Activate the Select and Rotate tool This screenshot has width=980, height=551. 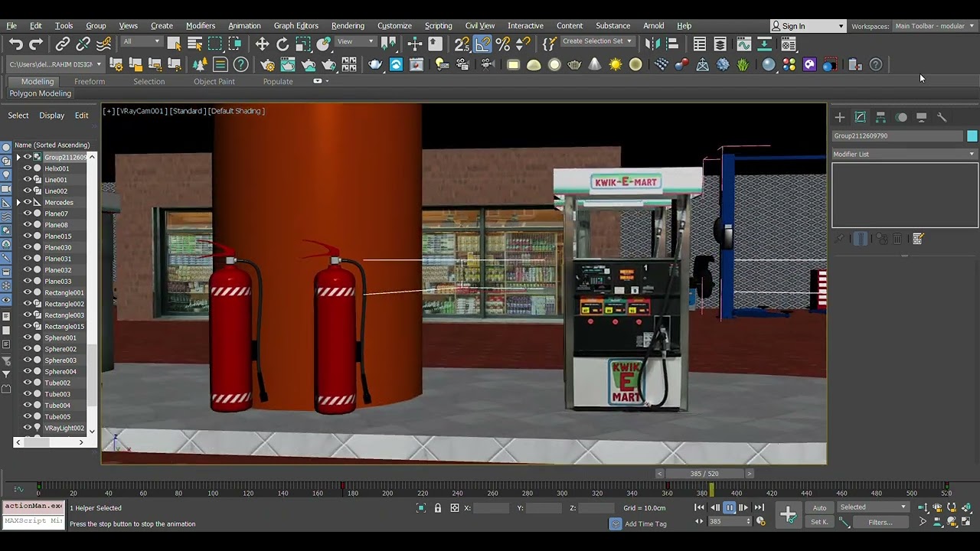point(283,44)
